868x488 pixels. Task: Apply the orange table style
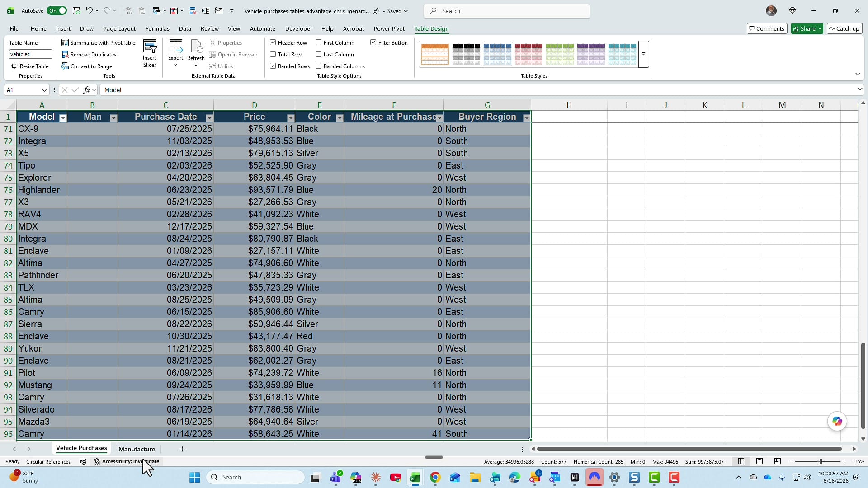pyautogui.click(x=435, y=54)
